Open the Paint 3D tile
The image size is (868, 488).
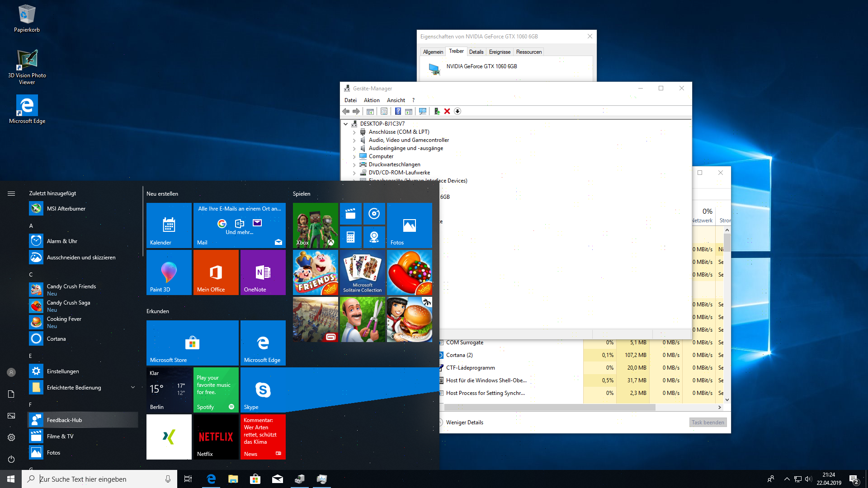coord(169,272)
